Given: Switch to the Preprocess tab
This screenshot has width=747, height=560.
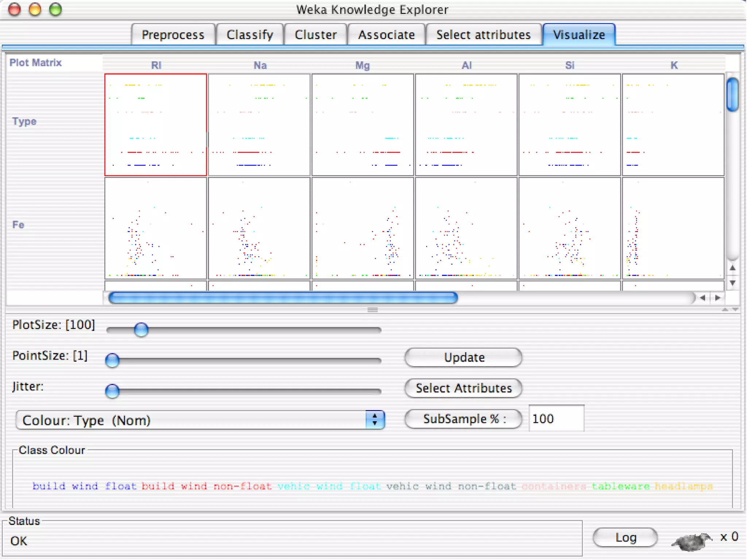Looking at the screenshot, I should 173,35.
